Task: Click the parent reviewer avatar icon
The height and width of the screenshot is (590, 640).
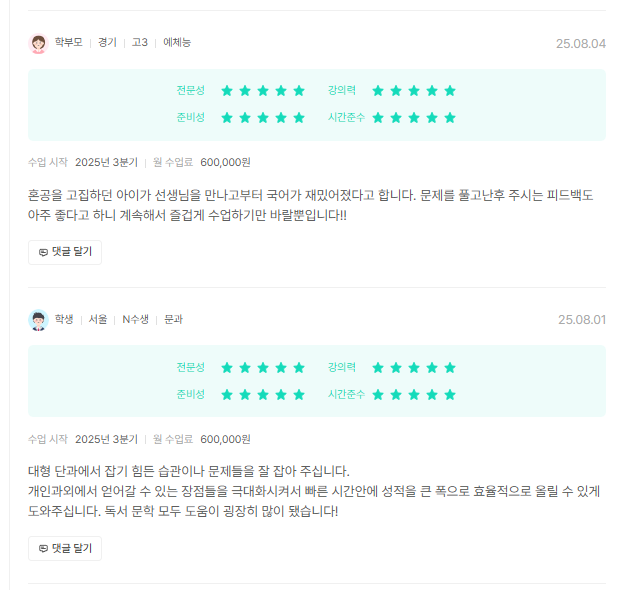Action: coord(38,43)
